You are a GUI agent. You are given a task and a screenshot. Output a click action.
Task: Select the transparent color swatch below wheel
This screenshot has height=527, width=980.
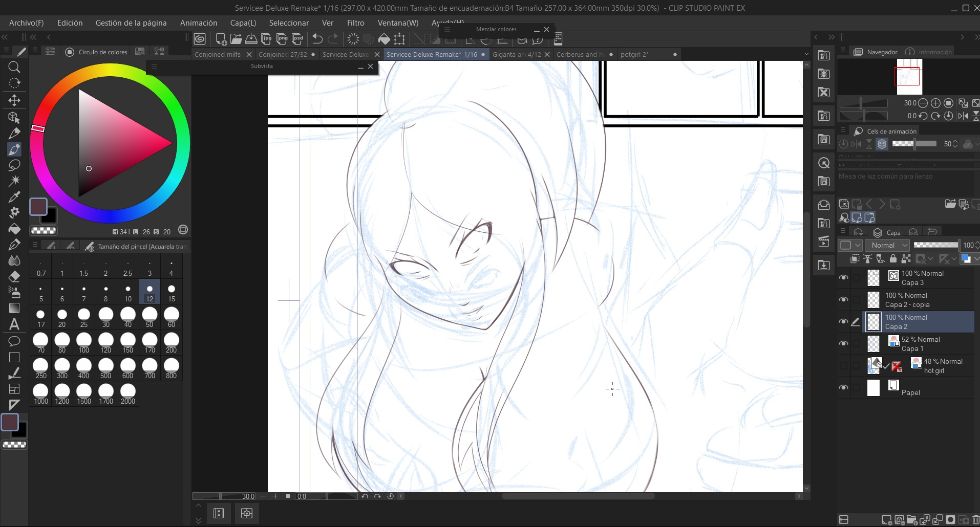[x=44, y=231]
